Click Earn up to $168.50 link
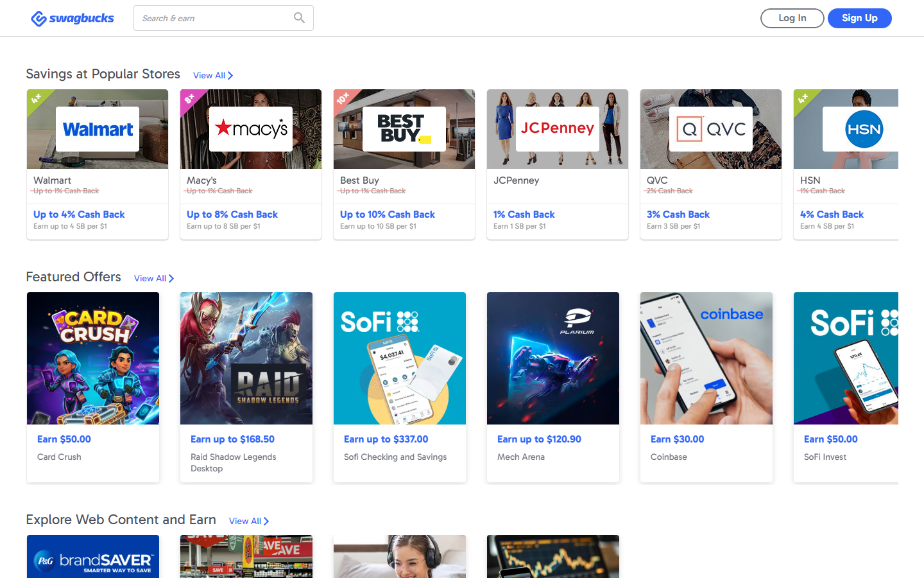 click(x=232, y=439)
